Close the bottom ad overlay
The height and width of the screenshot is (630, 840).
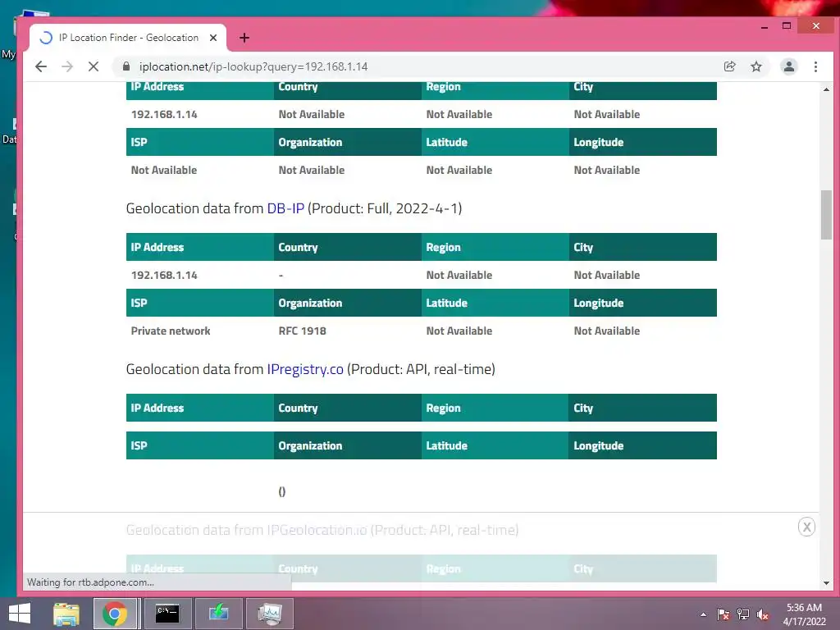tap(806, 527)
